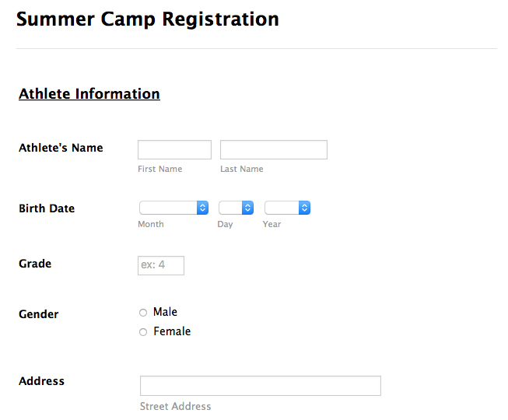Click the Address field label

pos(41,381)
